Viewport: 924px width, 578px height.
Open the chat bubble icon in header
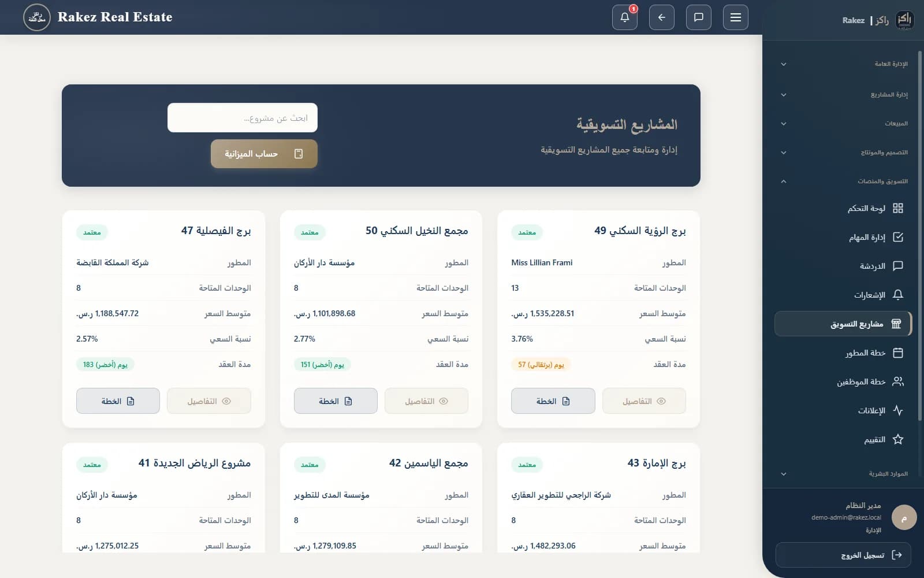[x=699, y=17]
